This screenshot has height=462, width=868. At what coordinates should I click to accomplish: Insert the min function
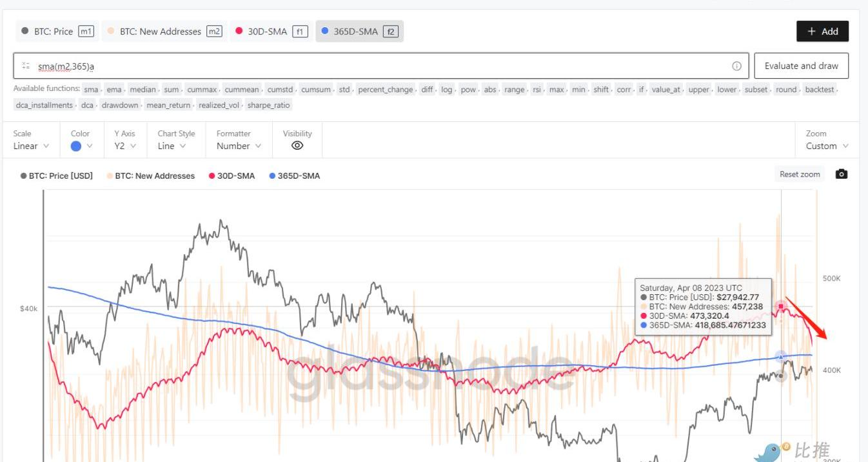[x=578, y=90]
